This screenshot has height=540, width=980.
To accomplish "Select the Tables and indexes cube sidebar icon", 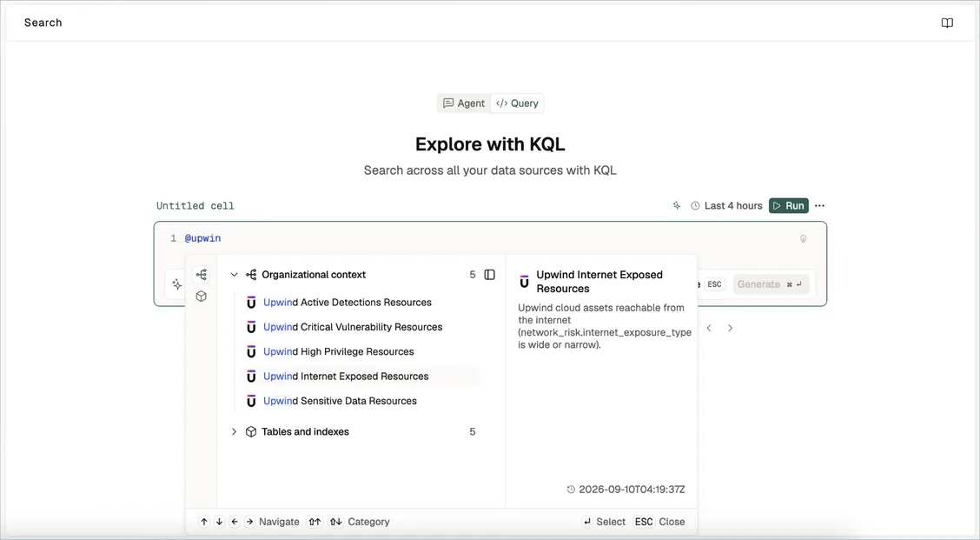I will click(x=202, y=297).
